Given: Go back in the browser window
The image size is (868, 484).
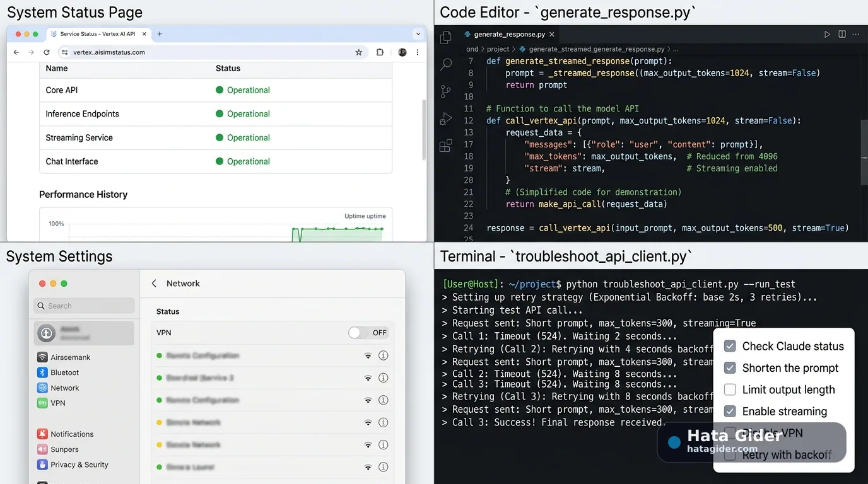Looking at the screenshot, I should coord(16,52).
